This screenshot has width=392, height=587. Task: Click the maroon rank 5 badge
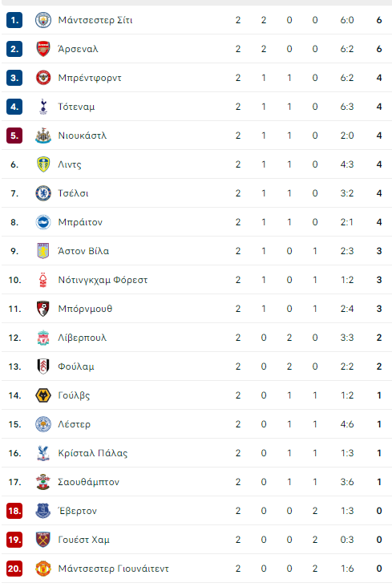pos(14,136)
